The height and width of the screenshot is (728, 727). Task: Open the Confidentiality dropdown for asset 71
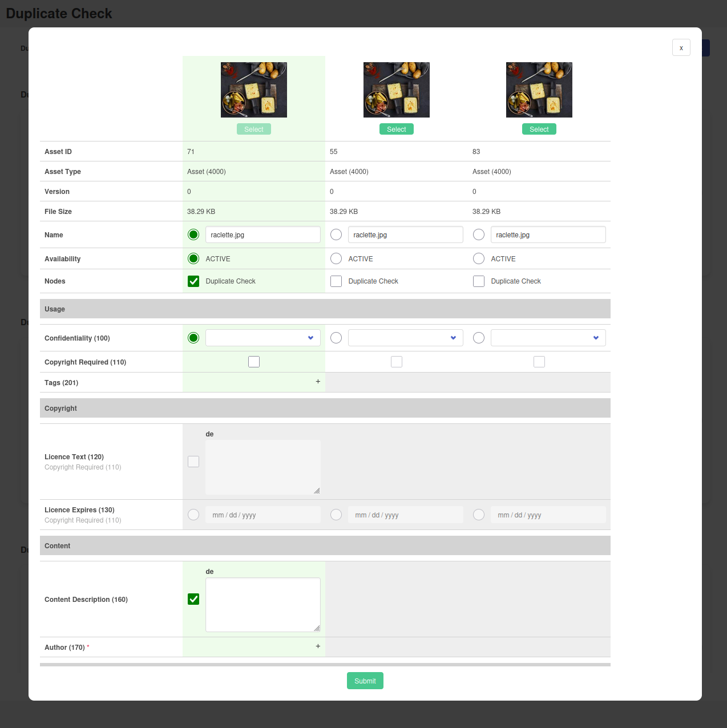[x=262, y=337]
